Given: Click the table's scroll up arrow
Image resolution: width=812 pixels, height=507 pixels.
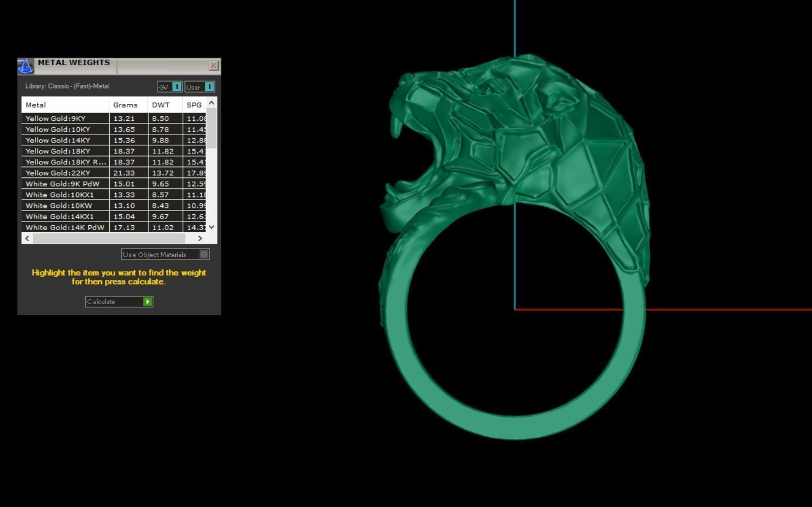Looking at the screenshot, I should 212,102.
